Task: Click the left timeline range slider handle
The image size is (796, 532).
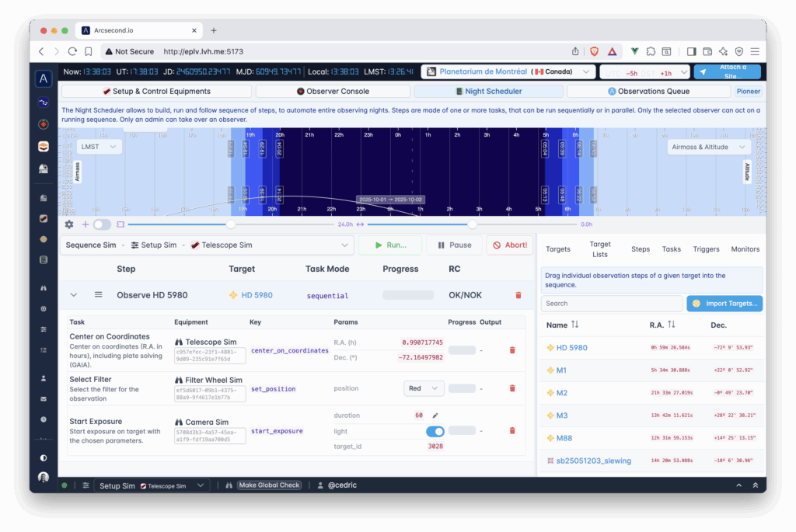Action: point(231,224)
